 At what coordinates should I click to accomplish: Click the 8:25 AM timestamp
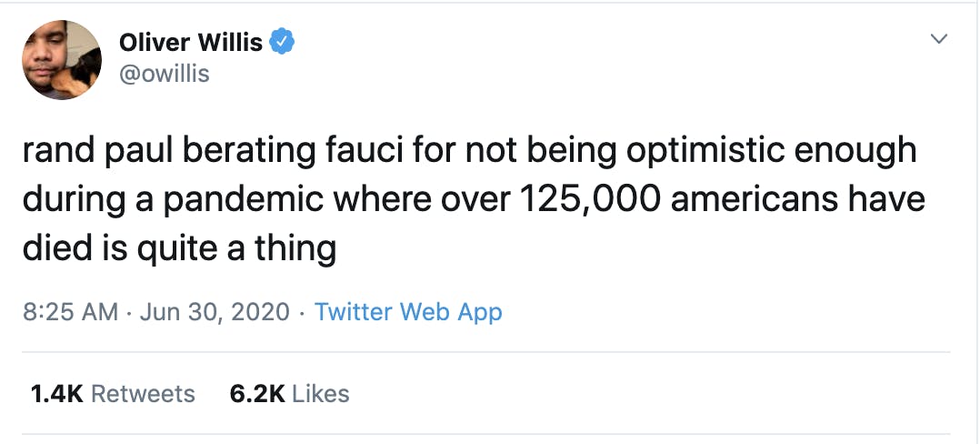[70, 311]
